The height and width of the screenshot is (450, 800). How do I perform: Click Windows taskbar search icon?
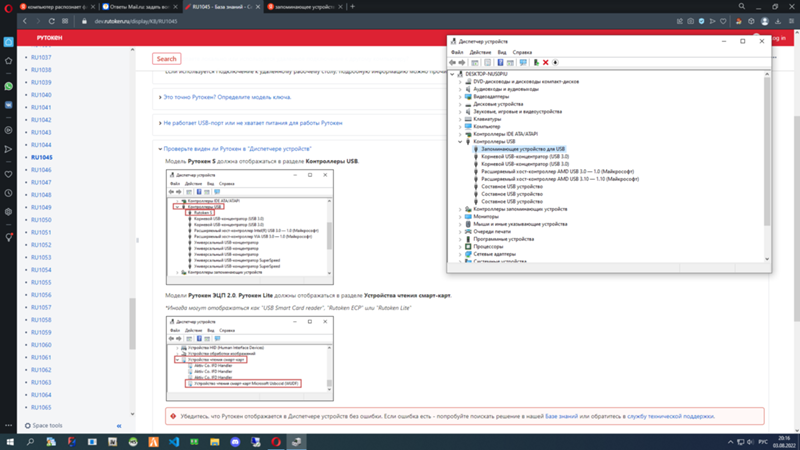click(30, 442)
